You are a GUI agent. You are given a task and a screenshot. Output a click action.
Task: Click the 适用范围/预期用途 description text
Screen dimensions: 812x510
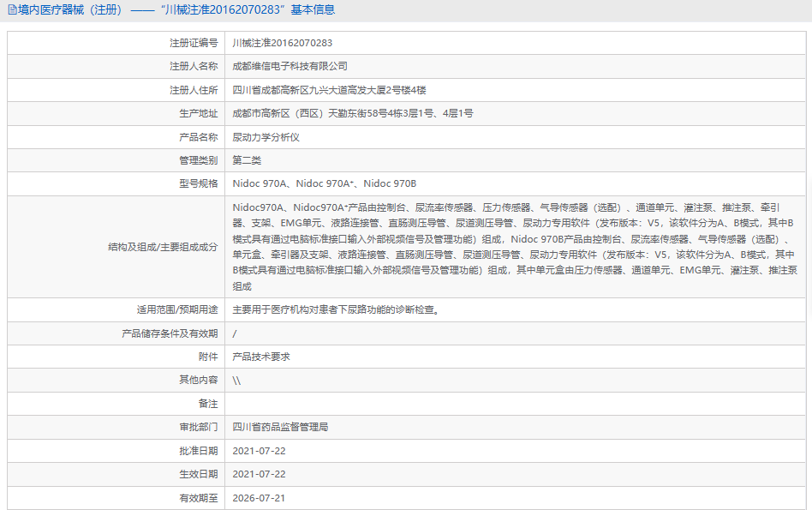pyautogui.click(x=336, y=310)
